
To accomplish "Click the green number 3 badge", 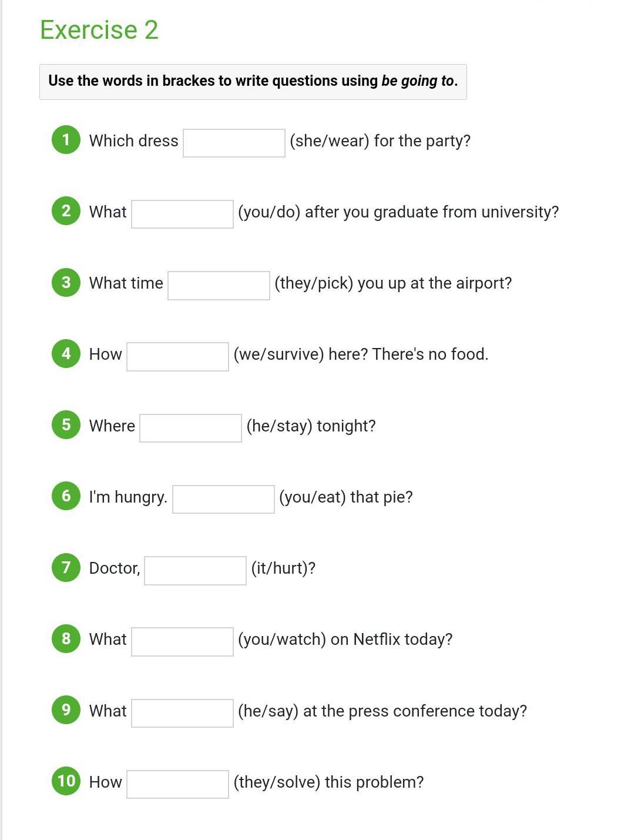I will 66,282.
